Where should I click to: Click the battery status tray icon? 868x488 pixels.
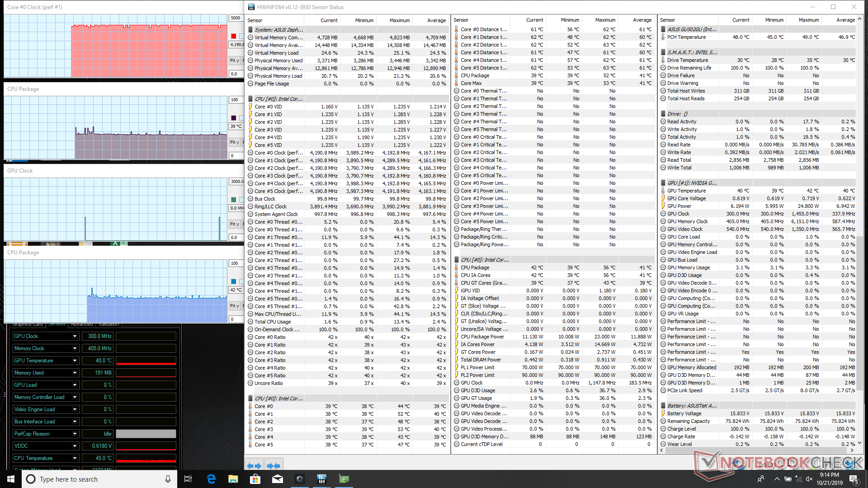[788, 479]
